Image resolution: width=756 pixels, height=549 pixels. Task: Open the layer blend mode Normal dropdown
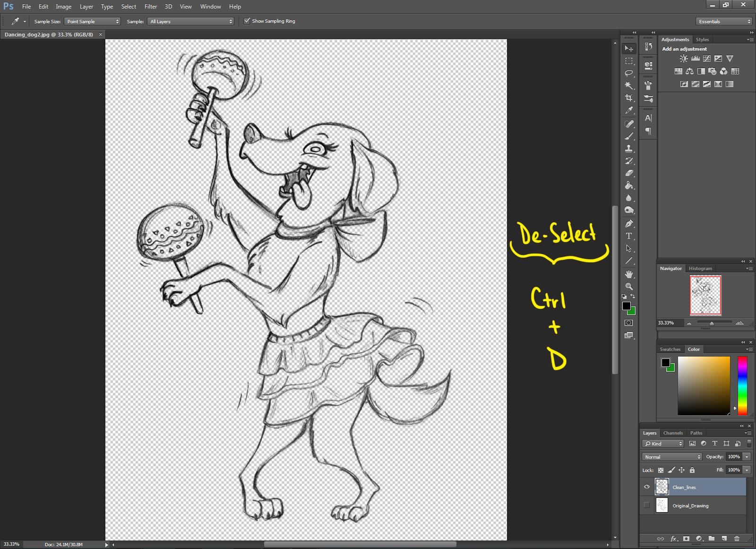point(672,457)
